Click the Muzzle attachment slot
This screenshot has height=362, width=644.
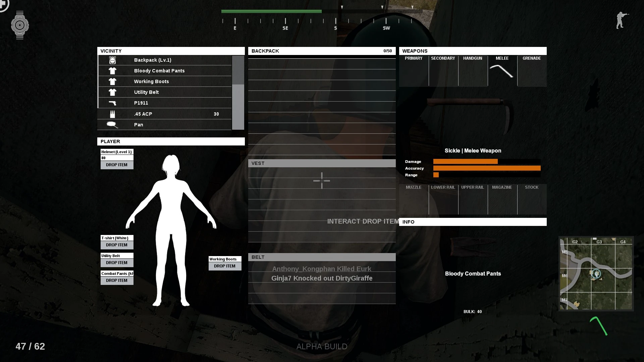click(x=414, y=199)
